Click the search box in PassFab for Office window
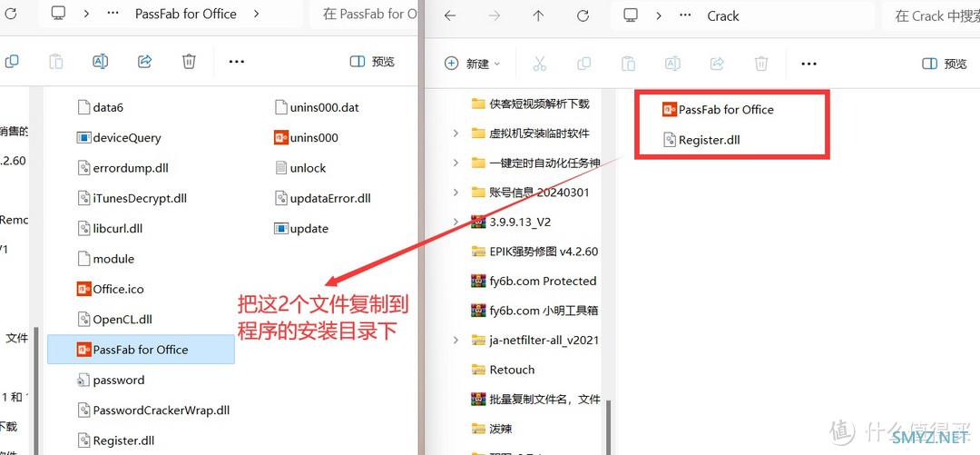Screen dimensions: 980x455 [x=364, y=14]
